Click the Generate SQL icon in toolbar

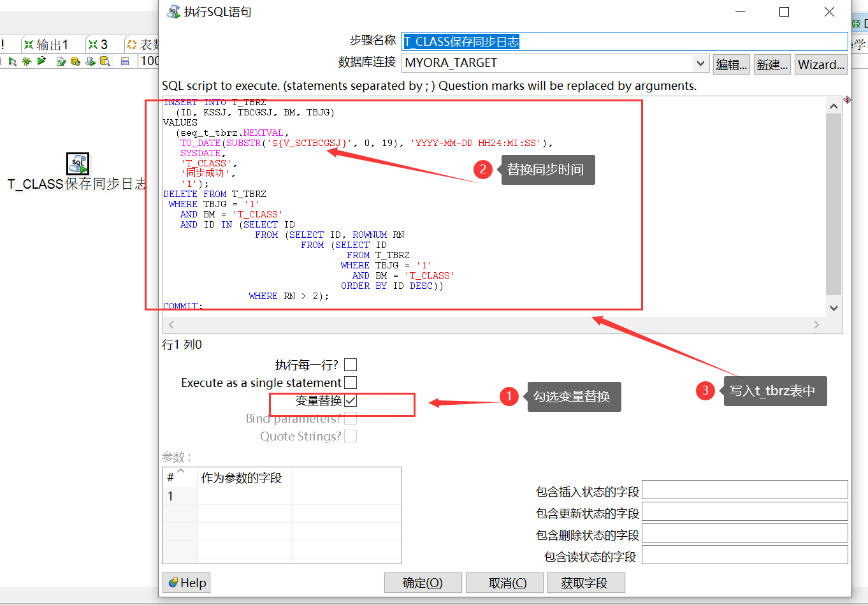click(90, 61)
